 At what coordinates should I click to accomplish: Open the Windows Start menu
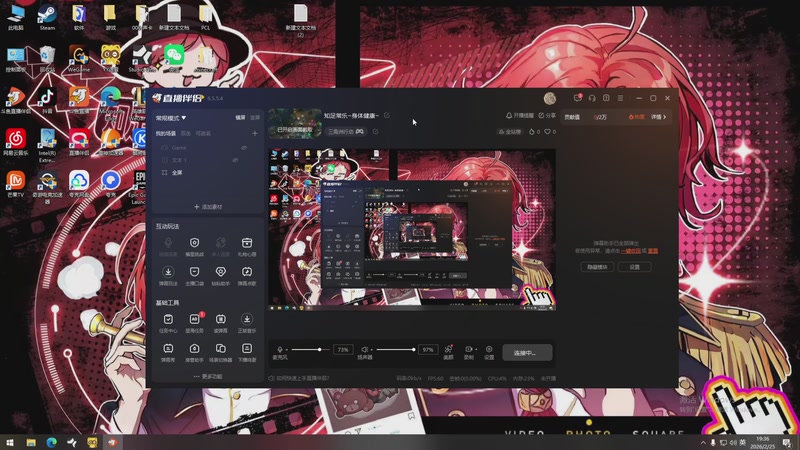pyautogui.click(x=9, y=442)
